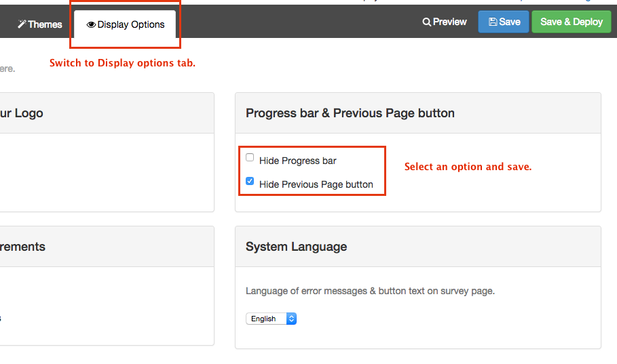Uncheck the Hide Previous Page button checkbox
The height and width of the screenshot is (364, 617).
point(250,182)
